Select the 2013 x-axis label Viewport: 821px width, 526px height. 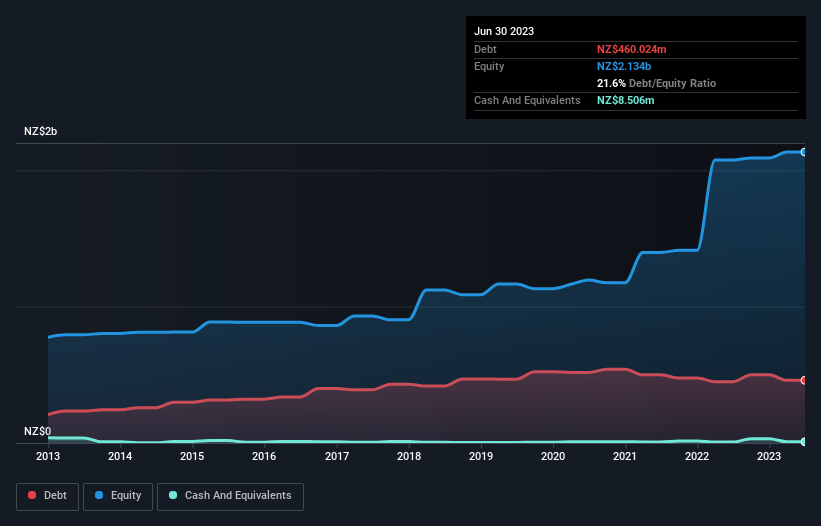click(48, 456)
